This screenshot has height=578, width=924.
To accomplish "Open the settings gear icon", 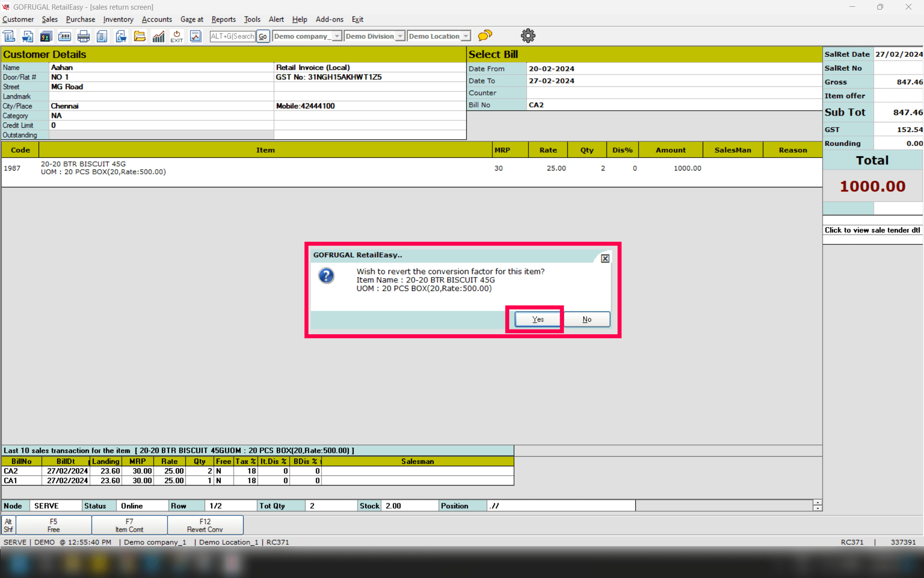I will [x=528, y=36].
